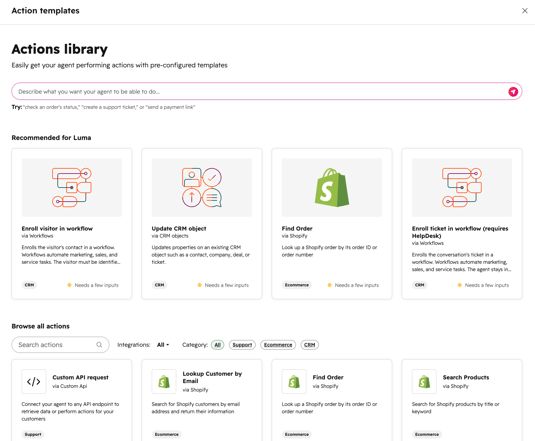Toggle the Ecommerce category filter
Viewport: 535px width, 441px height.
[x=278, y=345]
